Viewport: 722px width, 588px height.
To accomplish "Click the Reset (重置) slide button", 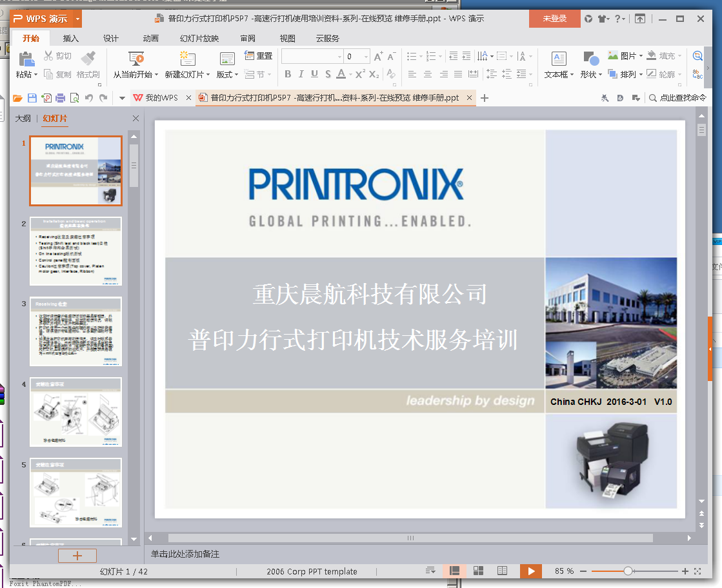I will [x=258, y=55].
